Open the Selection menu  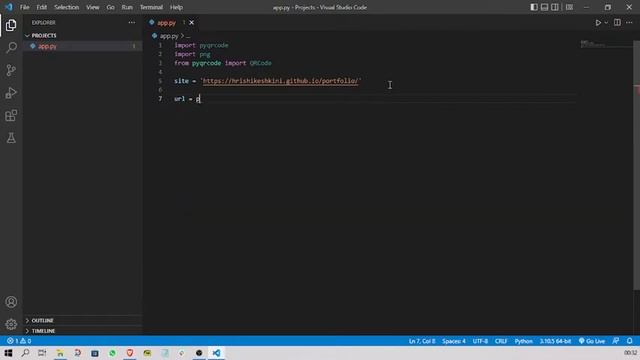(x=67, y=7)
